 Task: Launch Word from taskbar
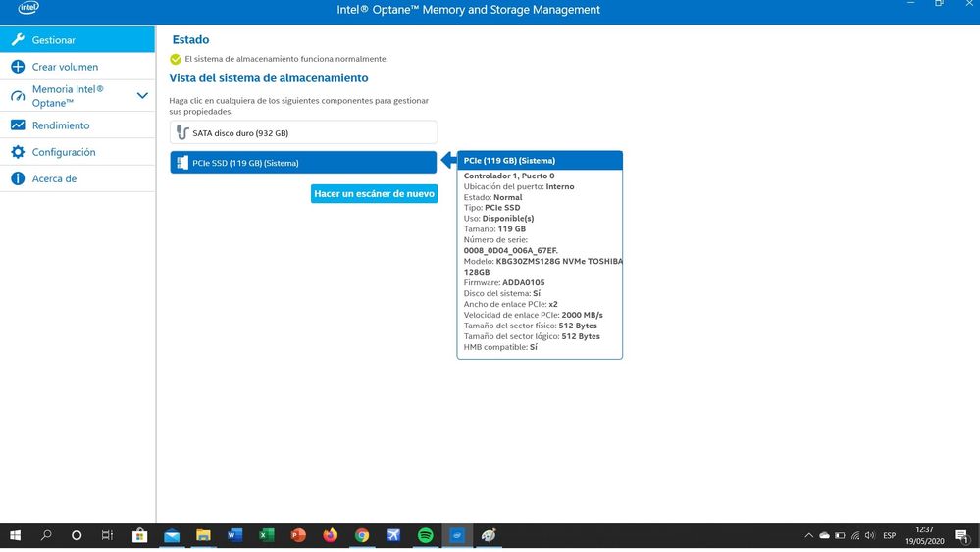point(235,535)
